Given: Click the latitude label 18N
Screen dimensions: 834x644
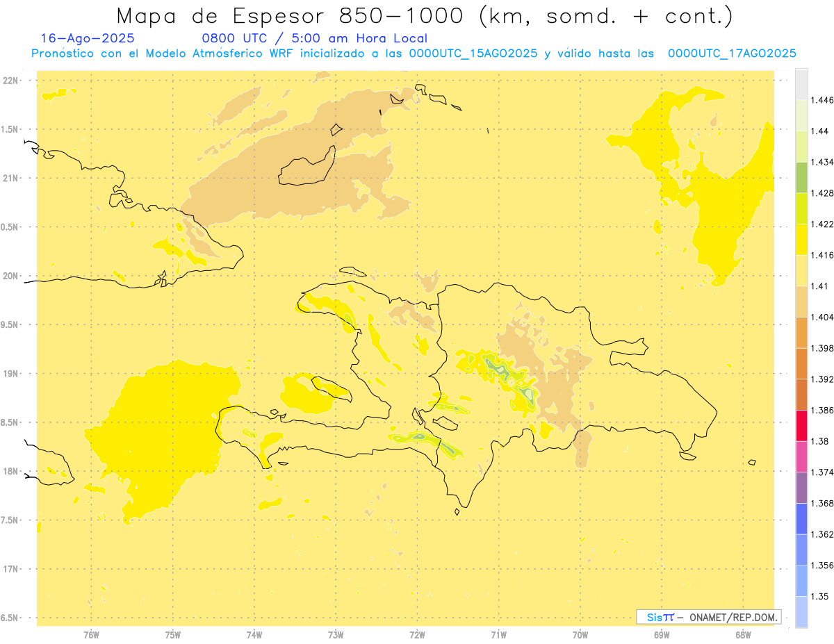Looking at the screenshot, I should (x=11, y=471).
